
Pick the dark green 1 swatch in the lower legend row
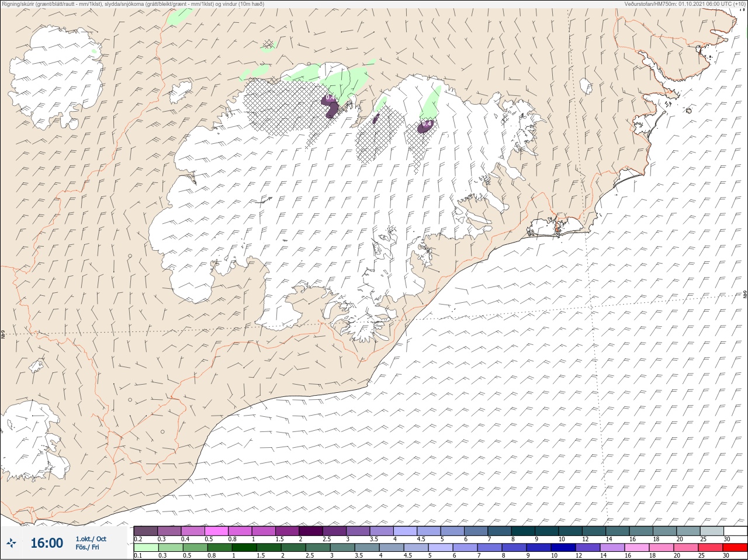coord(243,548)
